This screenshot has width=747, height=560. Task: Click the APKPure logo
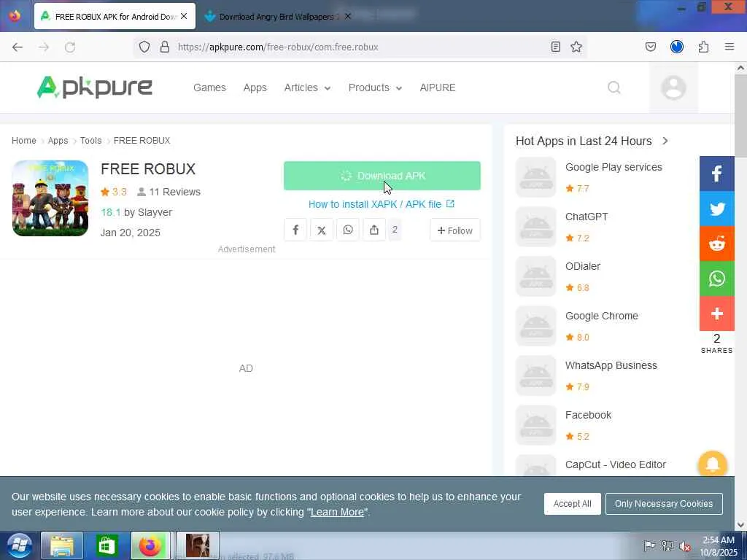[94, 87]
